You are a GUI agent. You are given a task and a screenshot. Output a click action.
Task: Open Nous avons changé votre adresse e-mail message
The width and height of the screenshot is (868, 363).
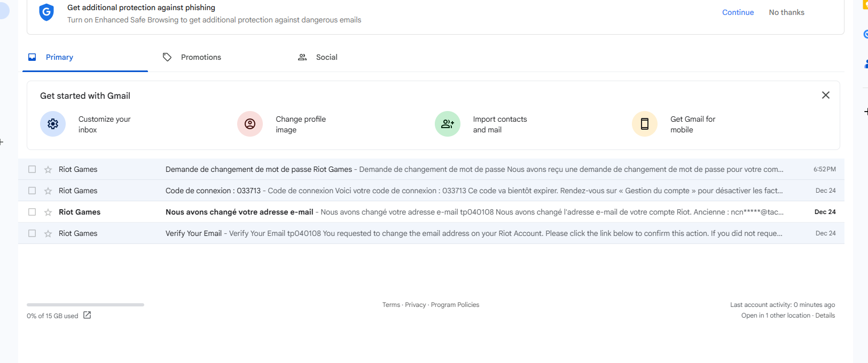tap(431, 212)
